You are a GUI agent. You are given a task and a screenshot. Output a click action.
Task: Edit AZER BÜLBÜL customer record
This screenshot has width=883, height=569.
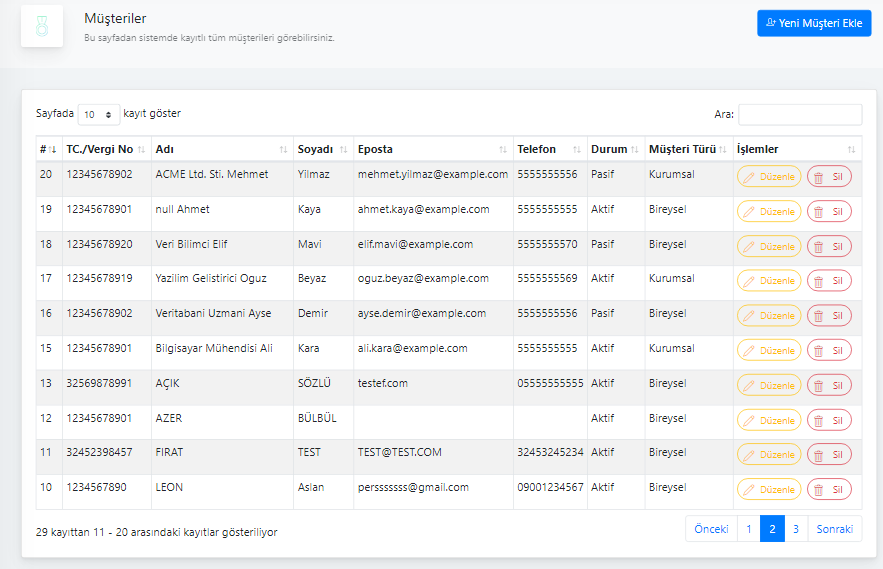click(769, 420)
